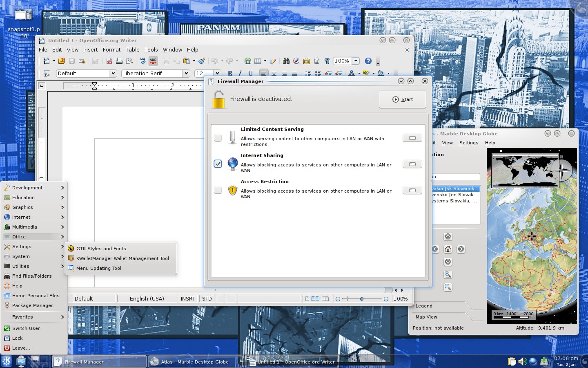Screen dimensions: 588x368
Task: Select Menu Updating Tool entry
Action: (x=121, y=268)
